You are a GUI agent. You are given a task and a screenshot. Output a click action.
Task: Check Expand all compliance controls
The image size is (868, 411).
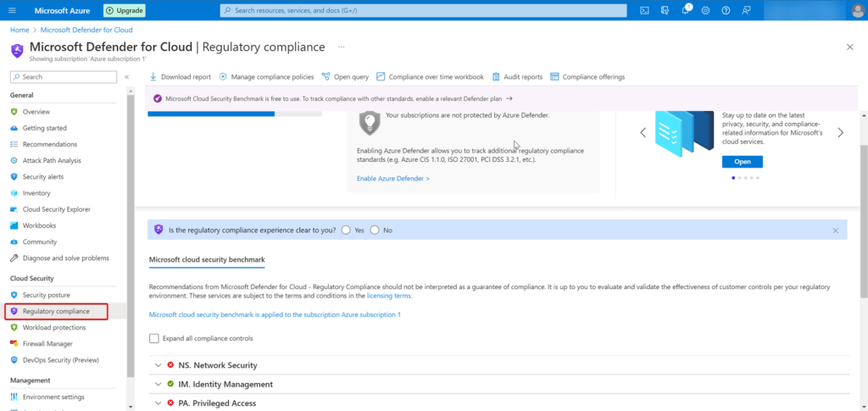154,338
